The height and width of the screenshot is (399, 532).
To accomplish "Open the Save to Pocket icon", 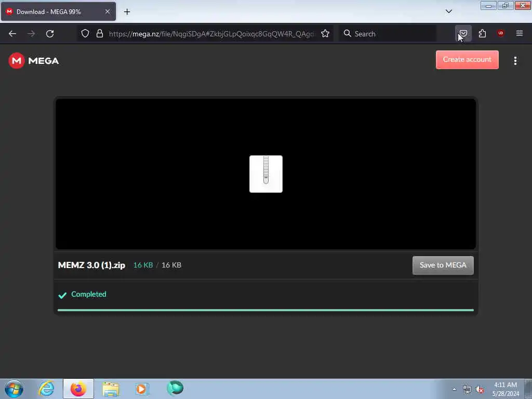I will point(463,33).
